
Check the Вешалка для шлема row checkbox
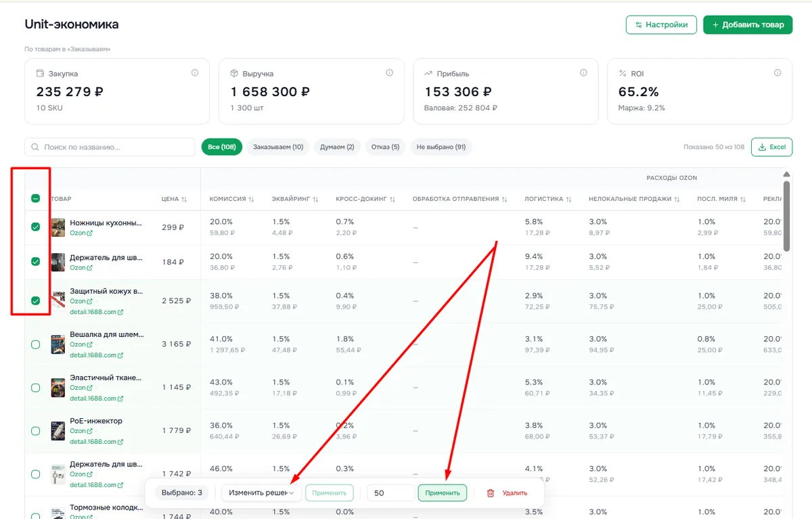36,344
